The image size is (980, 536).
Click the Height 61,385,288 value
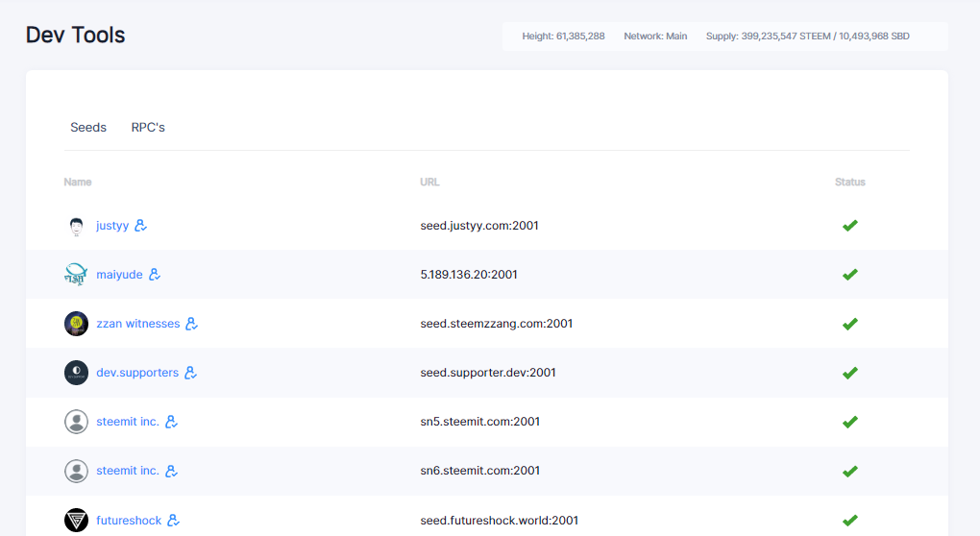click(563, 37)
